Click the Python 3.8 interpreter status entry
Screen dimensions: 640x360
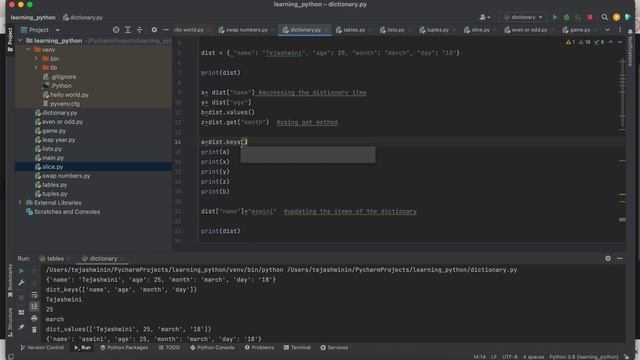583,357
